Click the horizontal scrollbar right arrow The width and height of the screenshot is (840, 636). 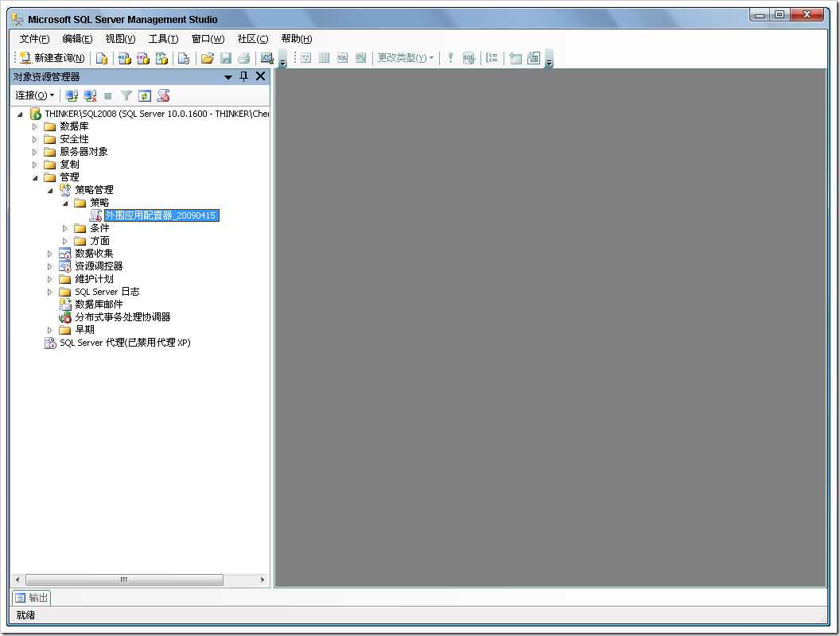click(x=262, y=580)
